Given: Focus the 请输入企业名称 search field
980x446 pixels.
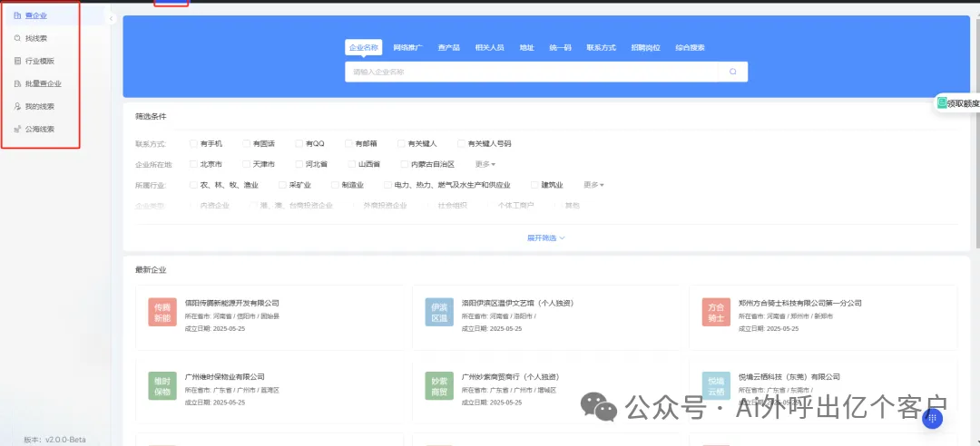Looking at the screenshot, I should (531, 72).
